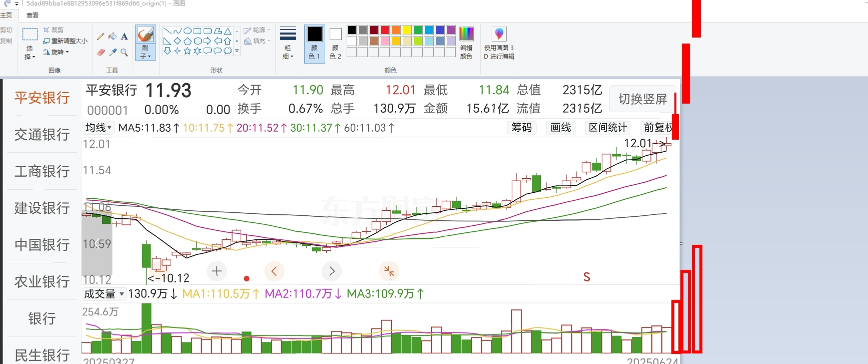This screenshot has height=364, width=868.
Task: Pick the Oval shape
Action: 188,31
